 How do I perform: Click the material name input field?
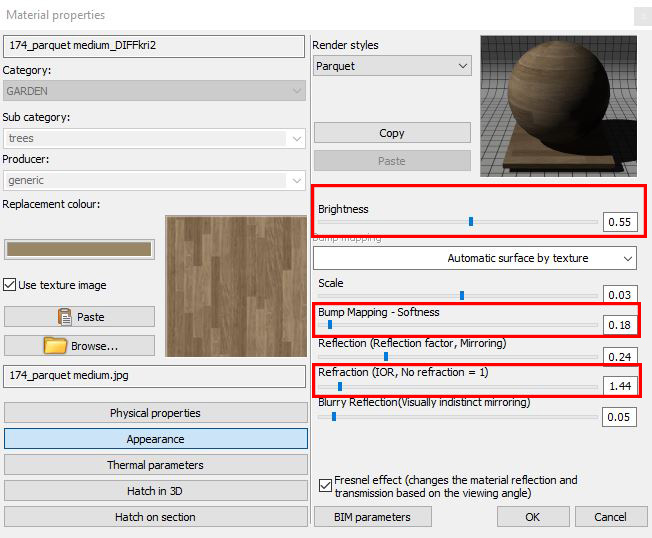coord(154,46)
